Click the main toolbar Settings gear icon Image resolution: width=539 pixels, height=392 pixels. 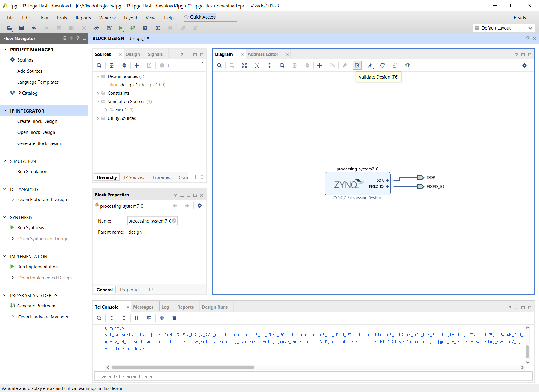145,28
